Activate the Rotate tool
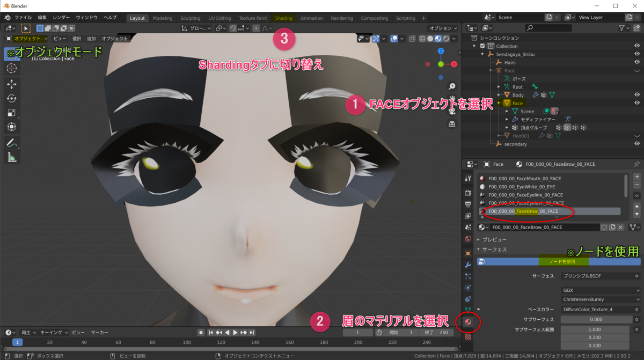This screenshot has height=360, width=644. pyautogui.click(x=12, y=99)
